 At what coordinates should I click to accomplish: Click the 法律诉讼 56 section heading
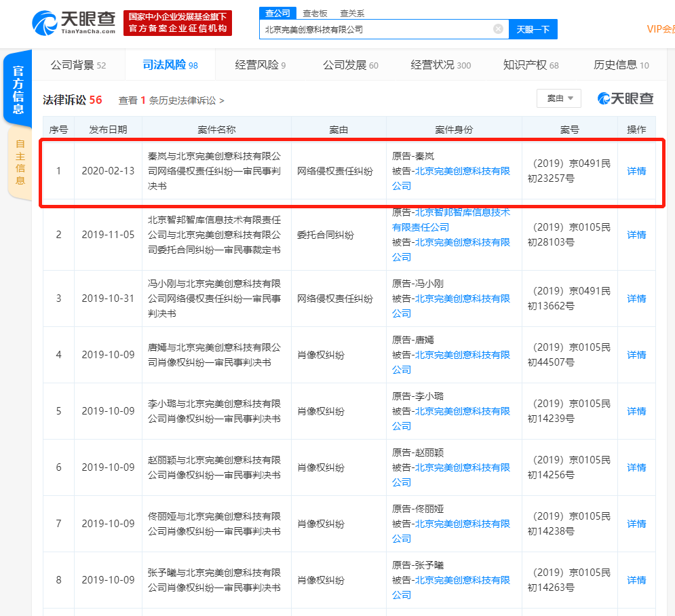click(x=73, y=100)
